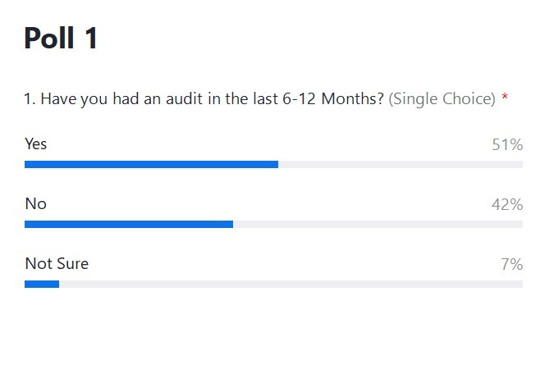Image resolution: width=545 pixels, height=392 pixels.
Task: Click gray unfilled part of Not Sure bar
Action: 291,285
